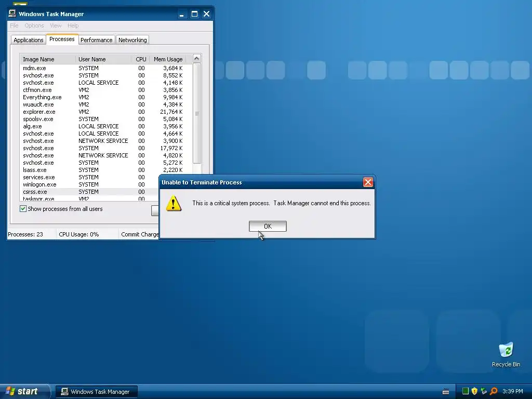
Task: Sort processes by Mem Usage column
Action: coord(168,59)
